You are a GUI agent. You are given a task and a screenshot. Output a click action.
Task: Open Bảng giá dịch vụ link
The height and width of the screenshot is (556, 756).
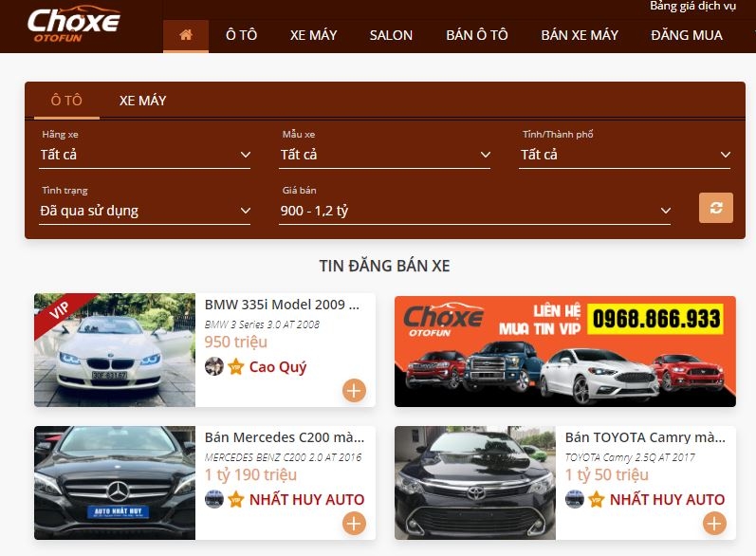coord(692,6)
